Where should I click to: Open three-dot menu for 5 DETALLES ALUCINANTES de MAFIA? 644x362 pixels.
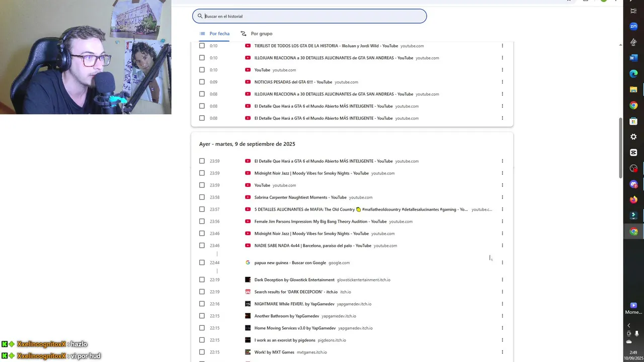click(502, 209)
